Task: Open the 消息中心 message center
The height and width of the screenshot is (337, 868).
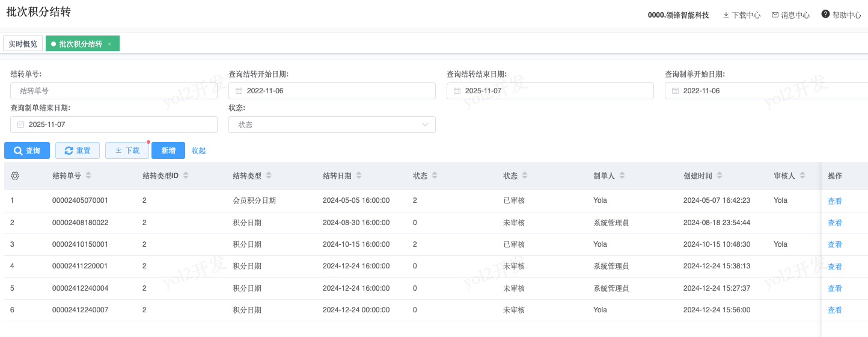Action: 790,15
